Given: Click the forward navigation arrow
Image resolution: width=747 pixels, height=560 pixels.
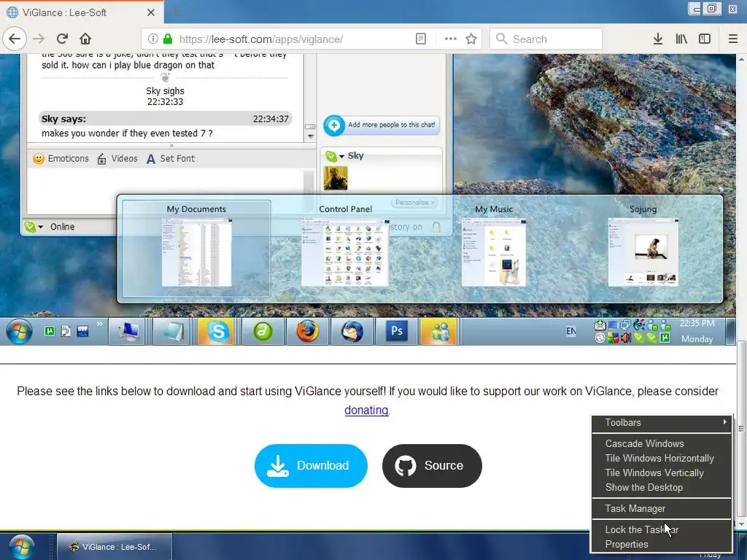Looking at the screenshot, I should [39, 39].
